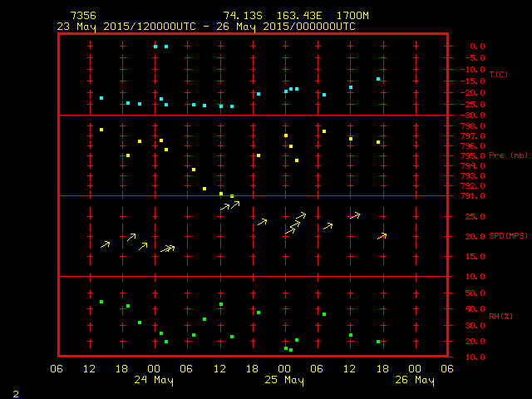Click the latitude 74.13S label
Screen dimensions: 532x399
point(241,16)
